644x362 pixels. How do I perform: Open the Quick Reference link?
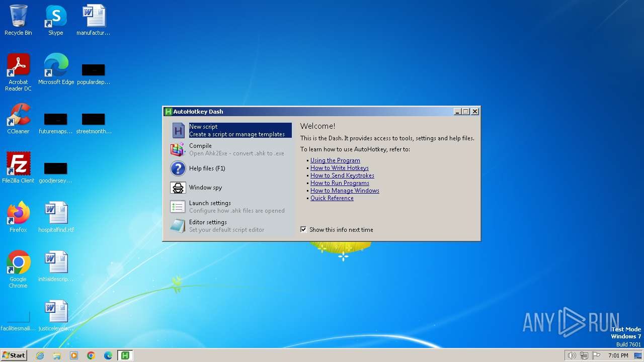(x=332, y=198)
